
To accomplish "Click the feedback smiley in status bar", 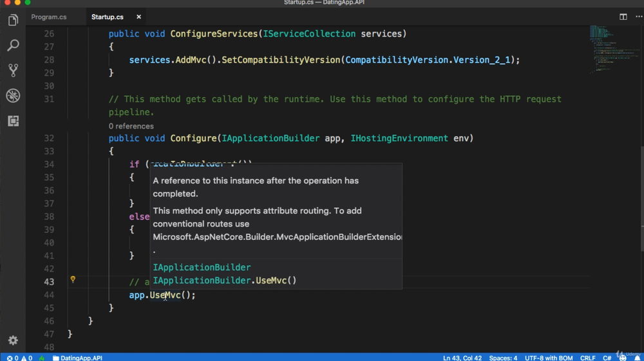I will (623, 358).
